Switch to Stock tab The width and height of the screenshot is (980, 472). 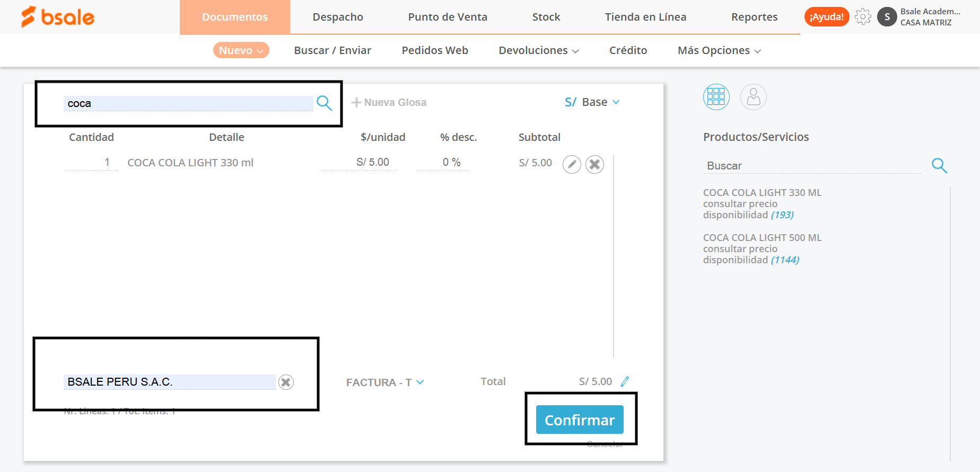coord(546,17)
